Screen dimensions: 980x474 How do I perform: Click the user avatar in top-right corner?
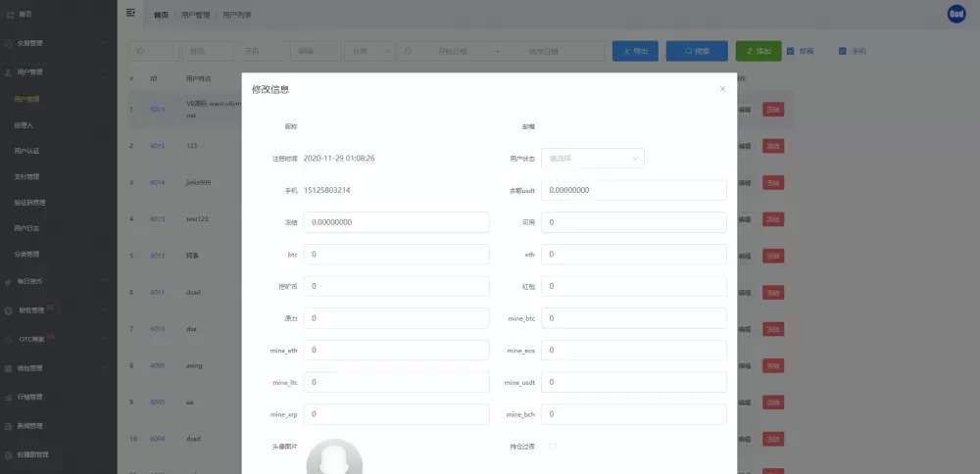click(x=956, y=14)
